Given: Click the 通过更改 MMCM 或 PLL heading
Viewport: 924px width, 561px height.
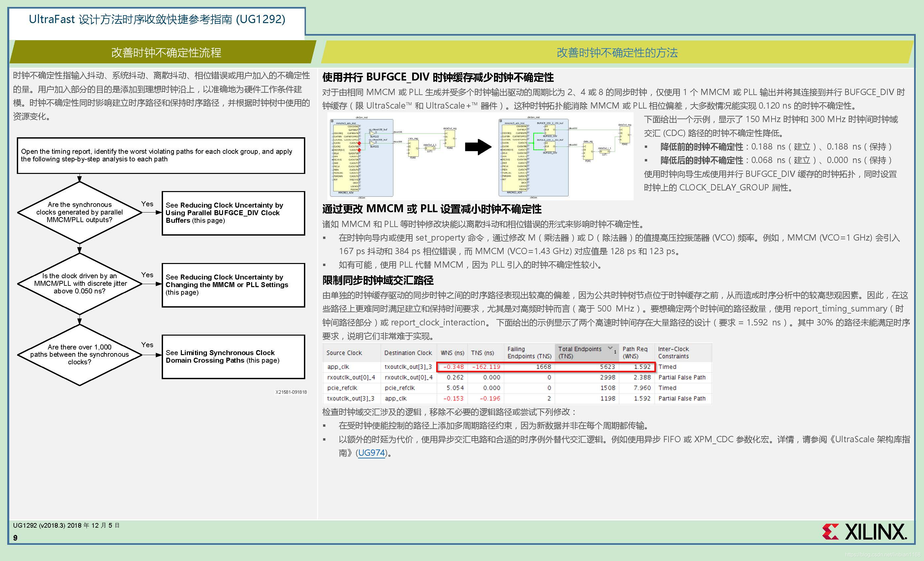Looking at the screenshot, I should click(x=432, y=209).
